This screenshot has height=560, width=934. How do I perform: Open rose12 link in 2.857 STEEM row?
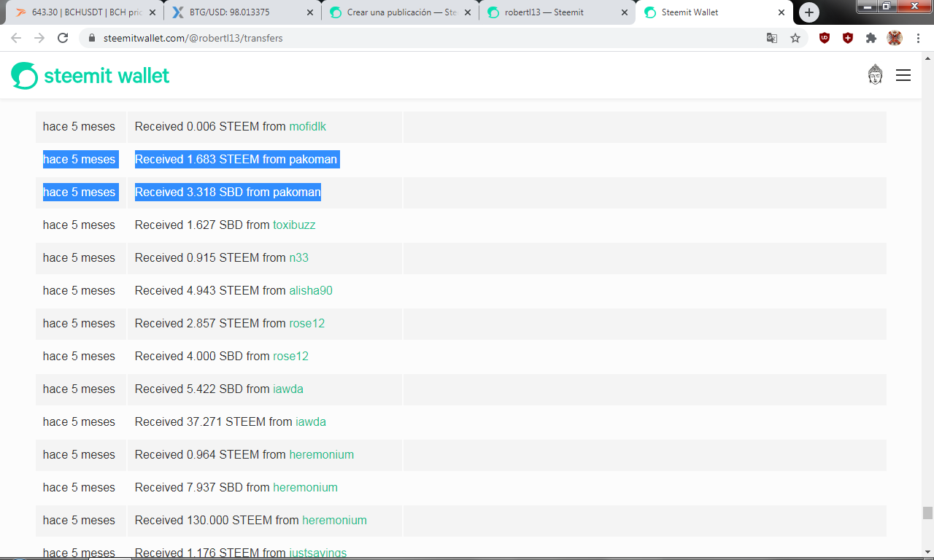click(x=306, y=323)
